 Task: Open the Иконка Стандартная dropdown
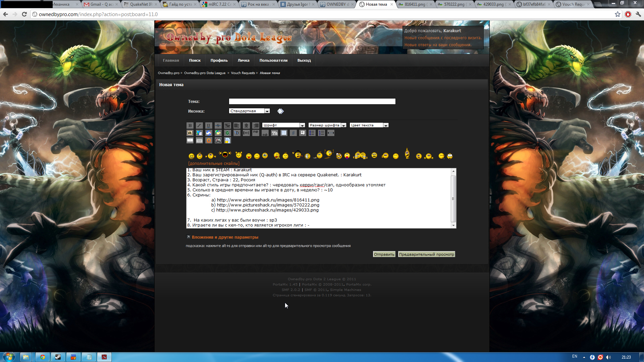pyautogui.click(x=249, y=111)
